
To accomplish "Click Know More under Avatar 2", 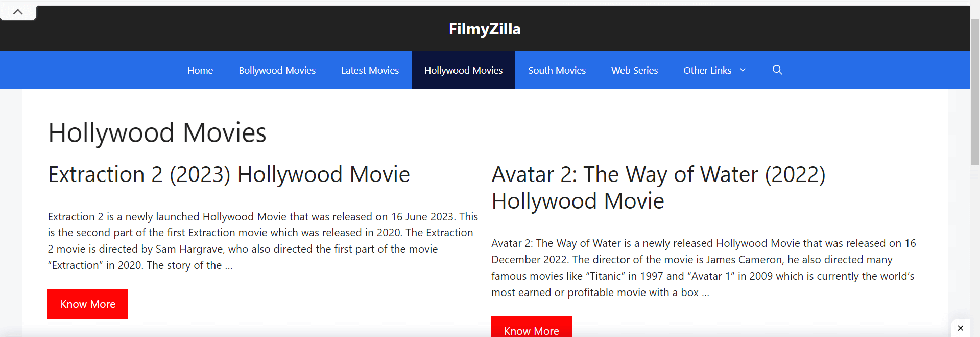I will (531, 330).
